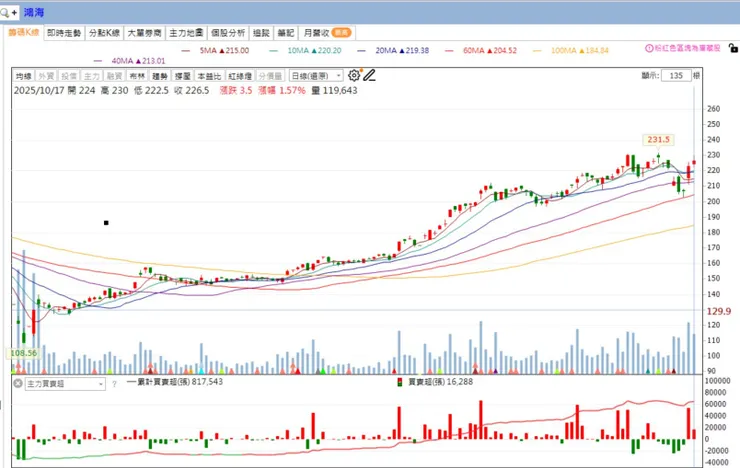Click the unlocked padlock icon
Viewport: 740px width, 468px height.
tap(733, 48)
